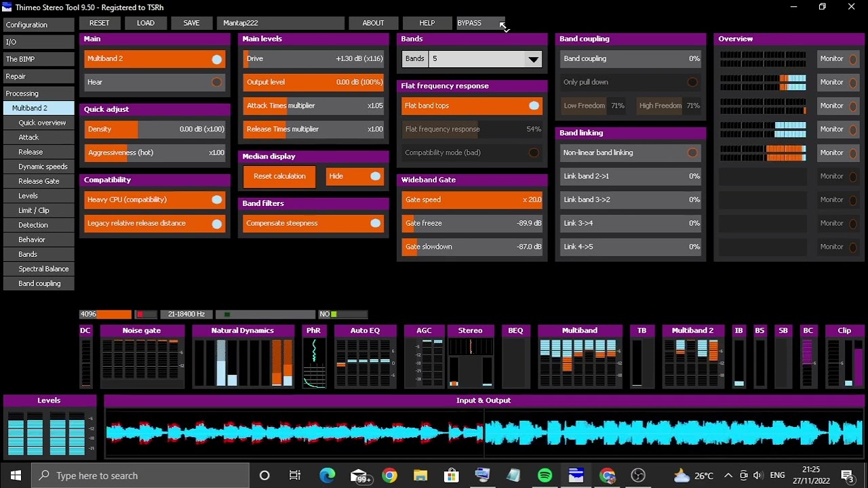
Task: Open Task View on the taskbar
Action: tap(295, 475)
